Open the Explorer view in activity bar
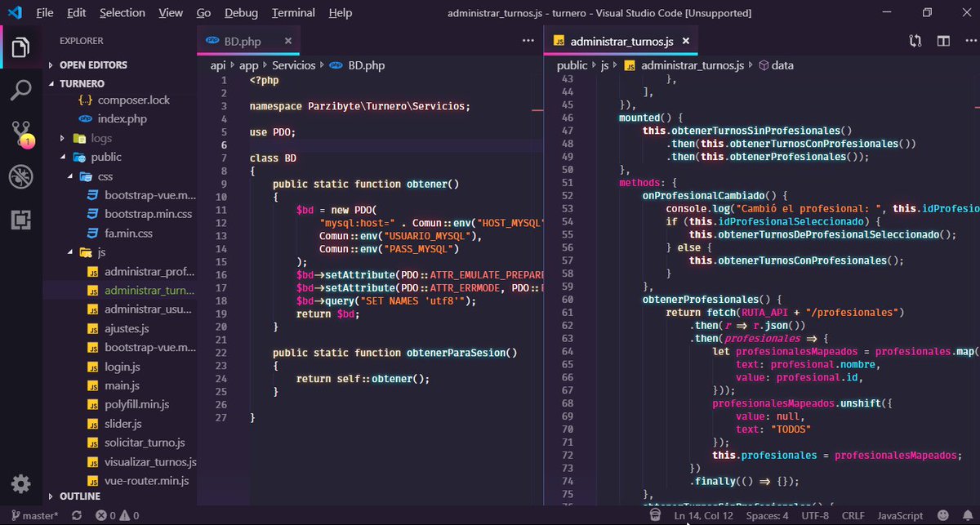 [20, 48]
